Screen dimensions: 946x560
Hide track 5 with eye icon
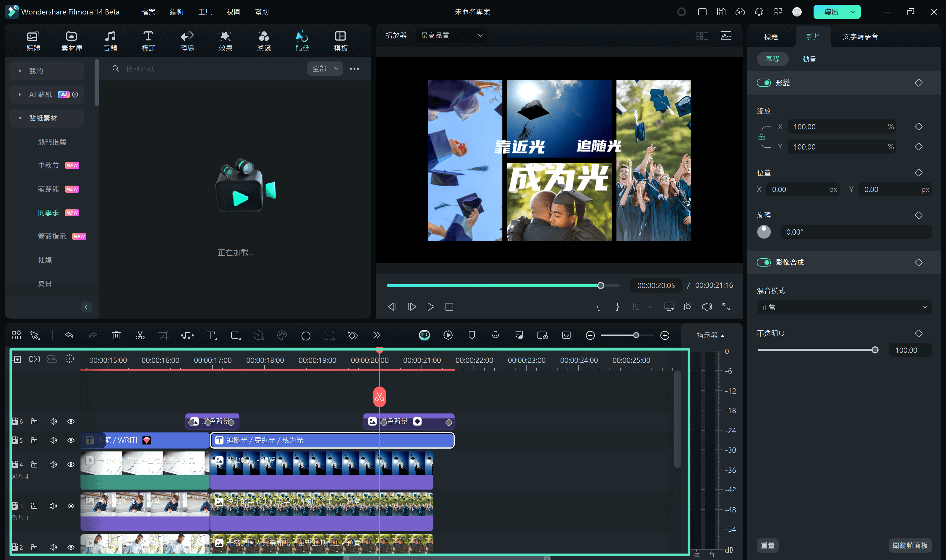click(x=71, y=440)
